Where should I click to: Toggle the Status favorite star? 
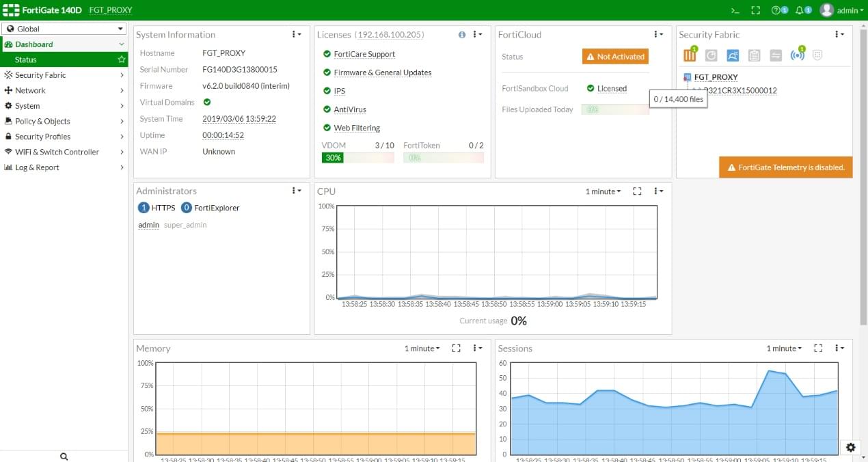pos(122,60)
